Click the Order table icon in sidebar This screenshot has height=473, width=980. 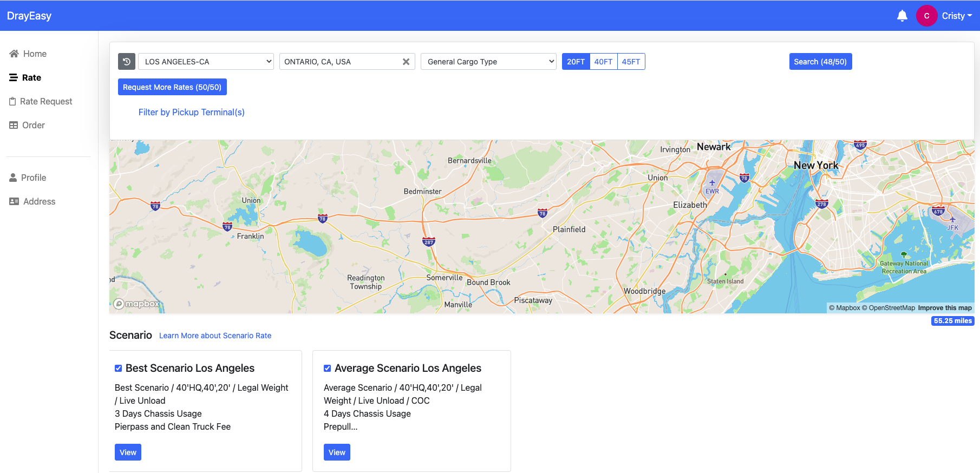tap(14, 125)
